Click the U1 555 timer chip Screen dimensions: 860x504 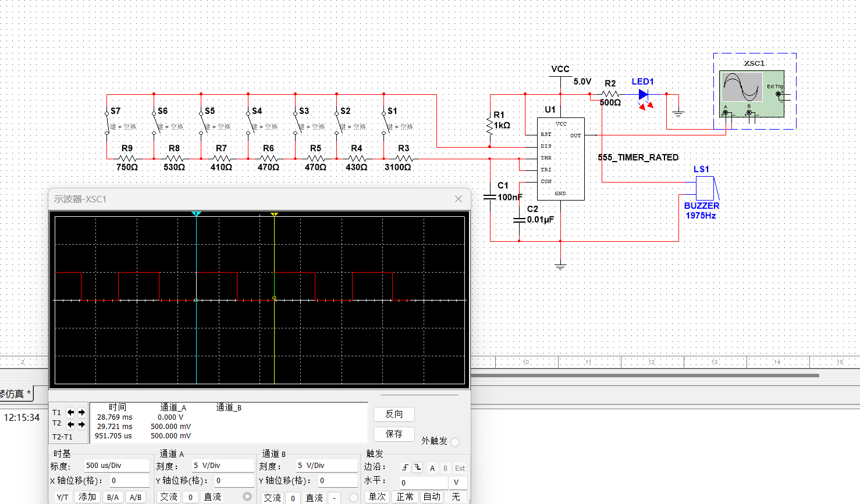pos(560,158)
